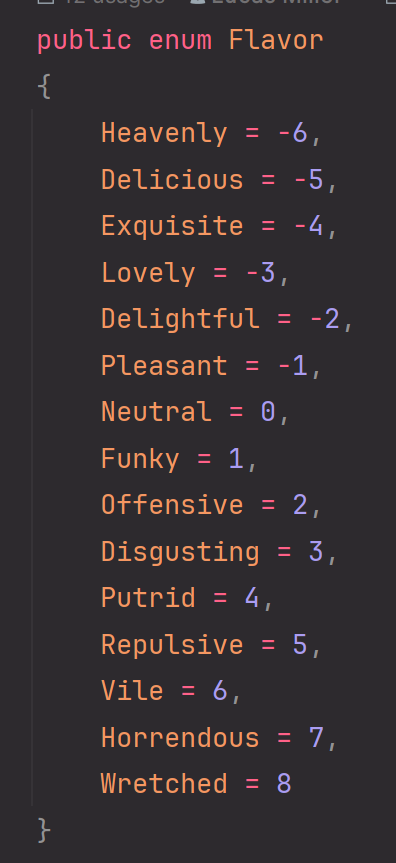This screenshot has height=863, width=396.
Task: Click the Disgusting enum member
Action: [x=180, y=553]
